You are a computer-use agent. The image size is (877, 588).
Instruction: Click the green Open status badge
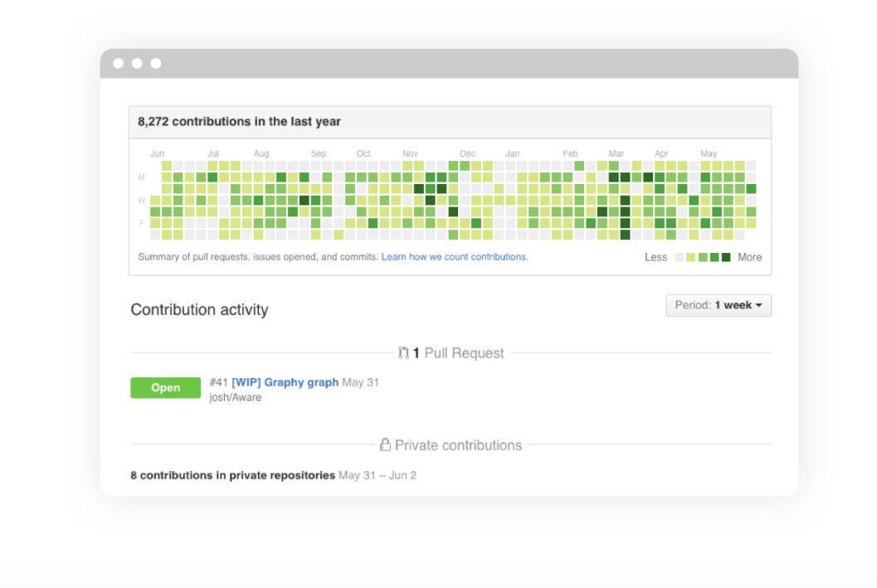point(165,387)
